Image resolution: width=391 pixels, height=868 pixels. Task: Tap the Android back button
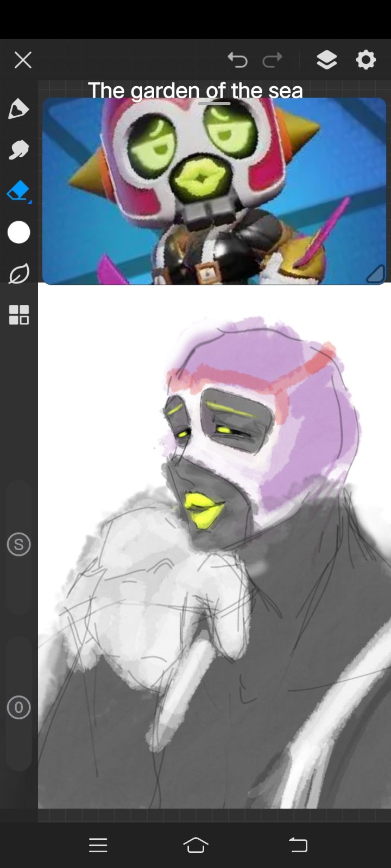[298, 845]
